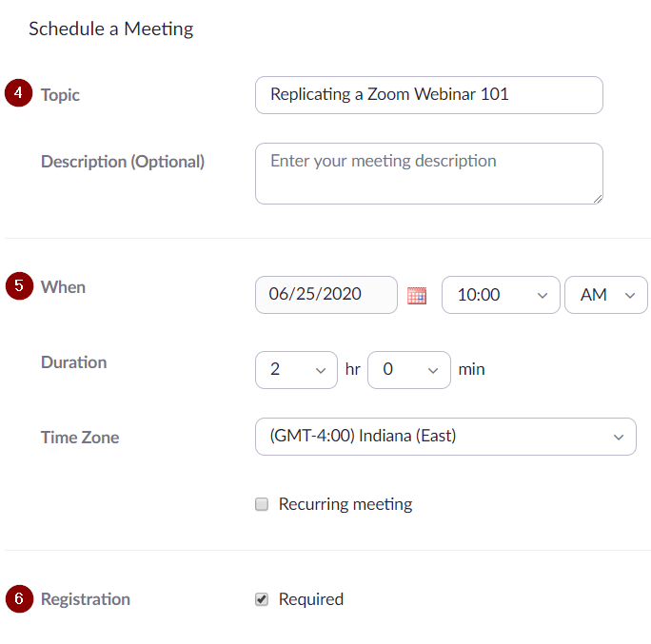Viewport: 651px width, 644px height.
Task: Click the Required label text
Action: pyautogui.click(x=311, y=599)
